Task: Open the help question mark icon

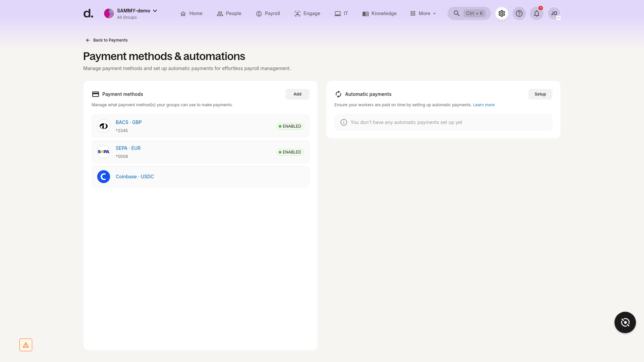Action: point(519,13)
